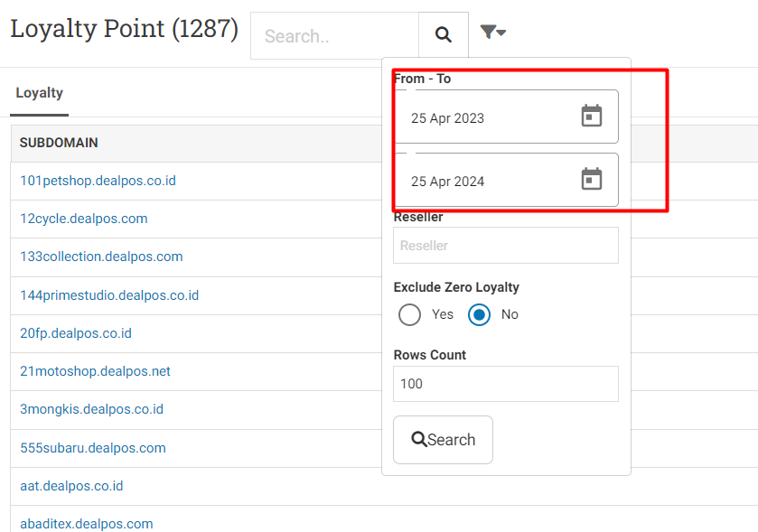Image resolution: width=758 pixels, height=532 pixels.
Task: Open calendar for 25 Apr 2023 date
Action: pos(591,116)
